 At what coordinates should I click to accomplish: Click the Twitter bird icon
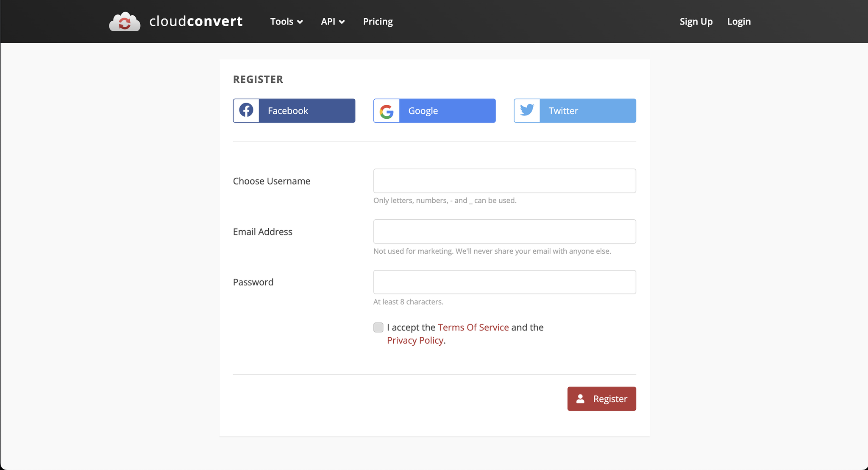tap(527, 110)
